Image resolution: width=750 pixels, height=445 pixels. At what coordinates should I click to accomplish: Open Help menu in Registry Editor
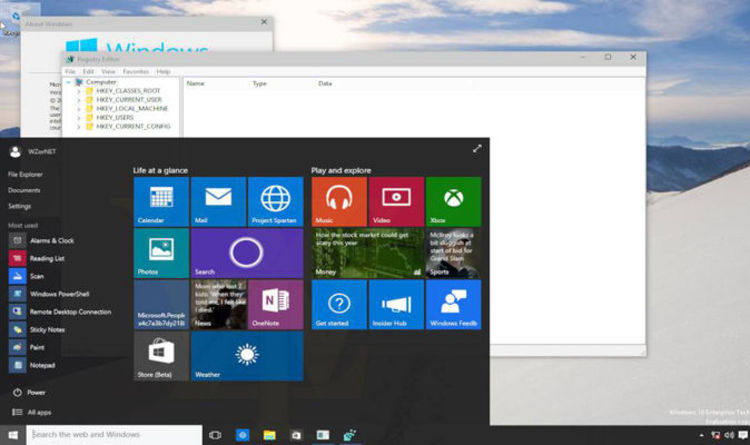[163, 71]
